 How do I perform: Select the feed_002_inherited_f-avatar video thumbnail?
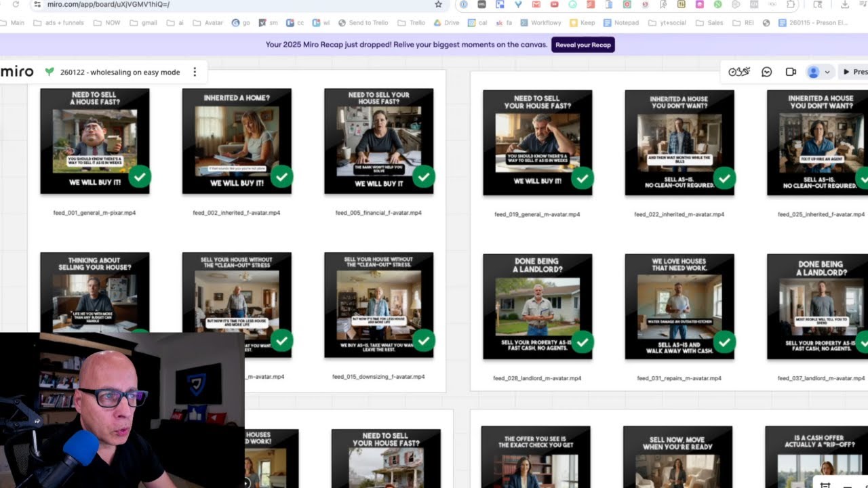(x=237, y=141)
